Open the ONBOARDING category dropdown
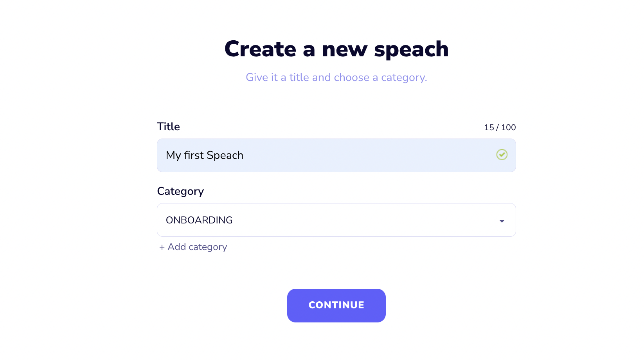 [x=336, y=220]
